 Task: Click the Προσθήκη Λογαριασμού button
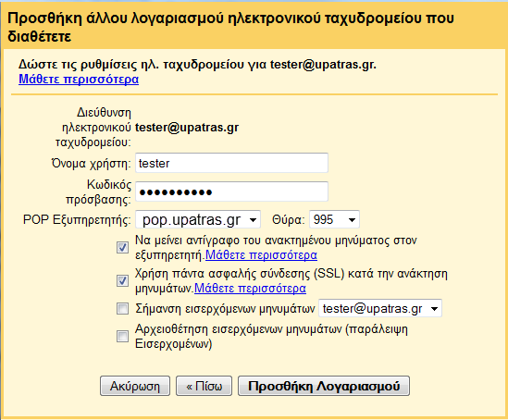coord(324,386)
